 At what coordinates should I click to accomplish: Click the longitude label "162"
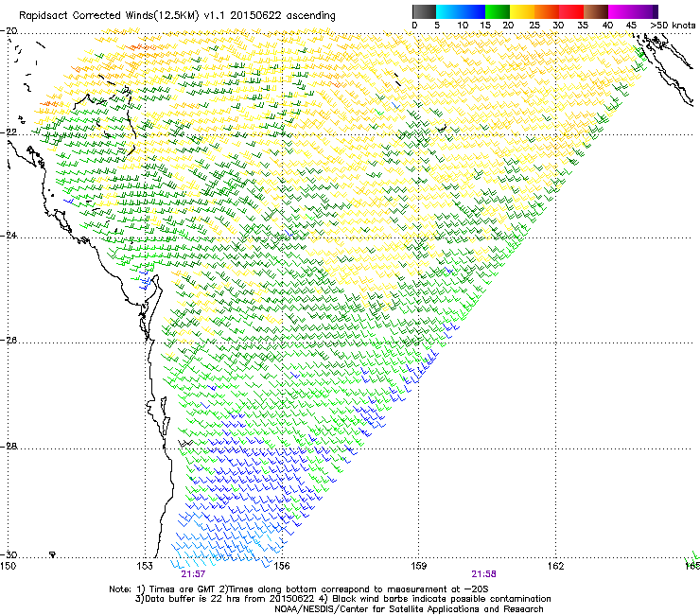click(555, 567)
